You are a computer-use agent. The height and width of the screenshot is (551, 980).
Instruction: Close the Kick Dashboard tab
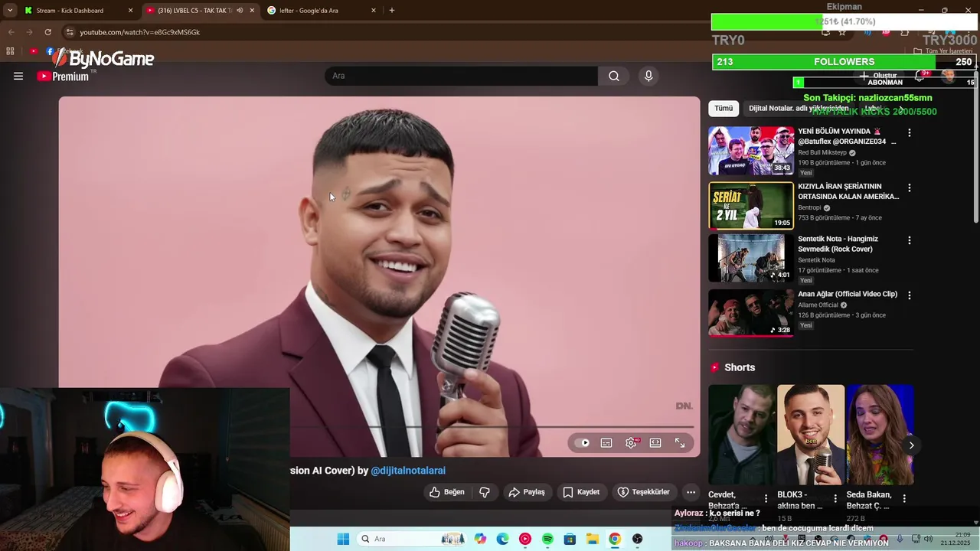(130, 11)
